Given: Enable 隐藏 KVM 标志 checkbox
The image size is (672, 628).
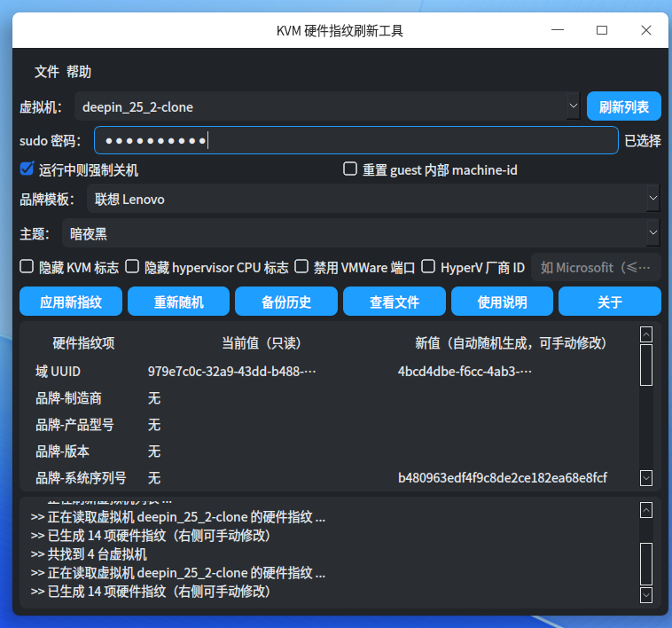Looking at the screenshot, I should pos(27,266).
